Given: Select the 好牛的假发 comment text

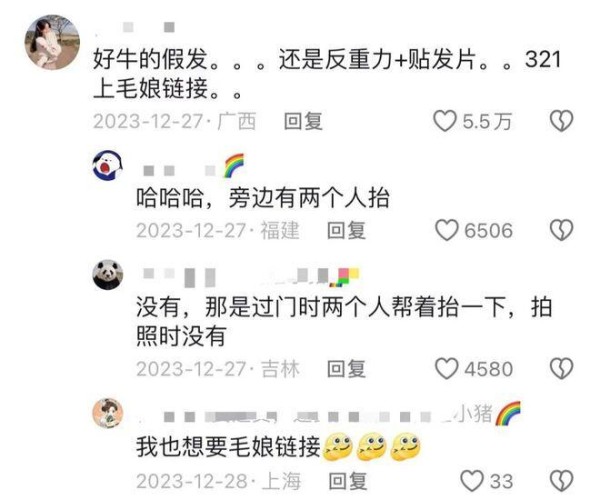Looking at the screenshot, I should [327, 74].
